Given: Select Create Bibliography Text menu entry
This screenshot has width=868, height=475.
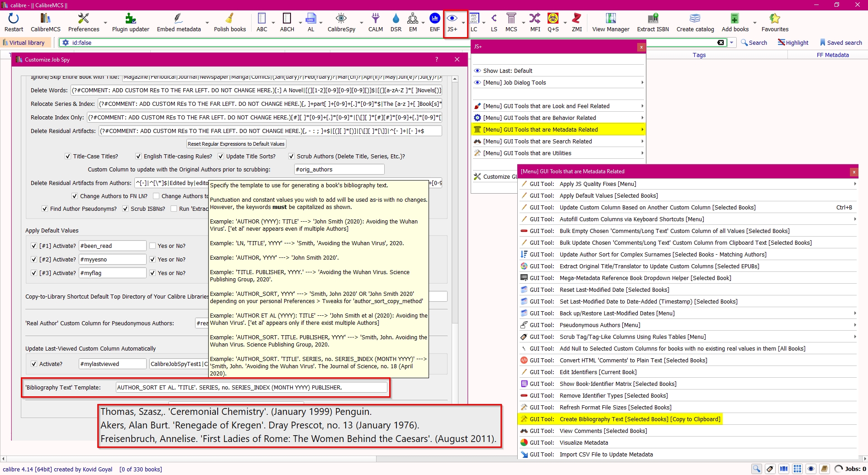Looking at the screenshot, I should [639, 419].
